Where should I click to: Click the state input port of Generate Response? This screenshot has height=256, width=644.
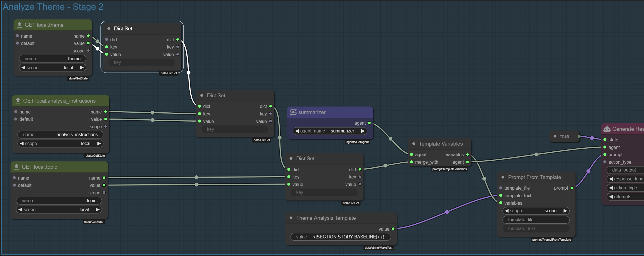pyautogui.click(x=605, y=140)
